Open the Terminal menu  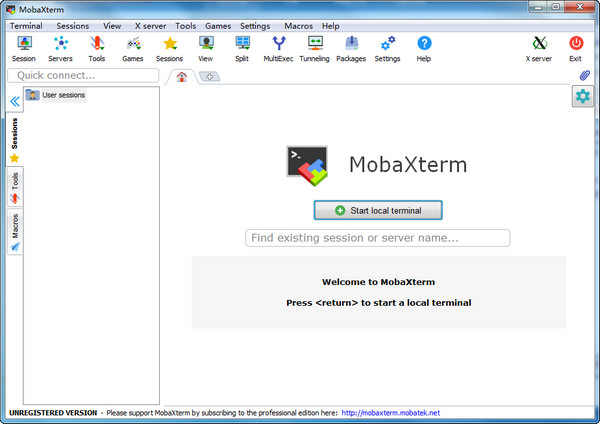click(26, 26)
